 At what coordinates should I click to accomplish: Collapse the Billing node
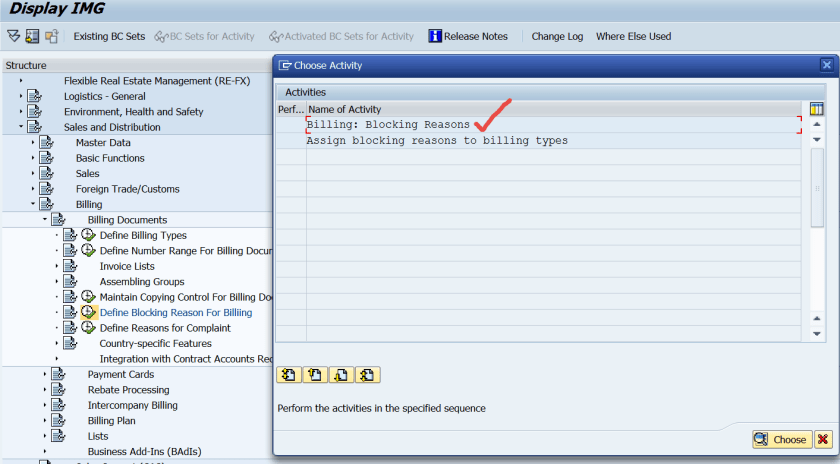tap(33, 204)
